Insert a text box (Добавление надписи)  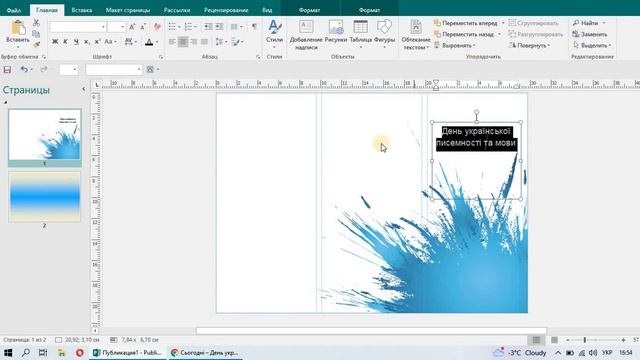pyautogui.click(x=306, y=35)
